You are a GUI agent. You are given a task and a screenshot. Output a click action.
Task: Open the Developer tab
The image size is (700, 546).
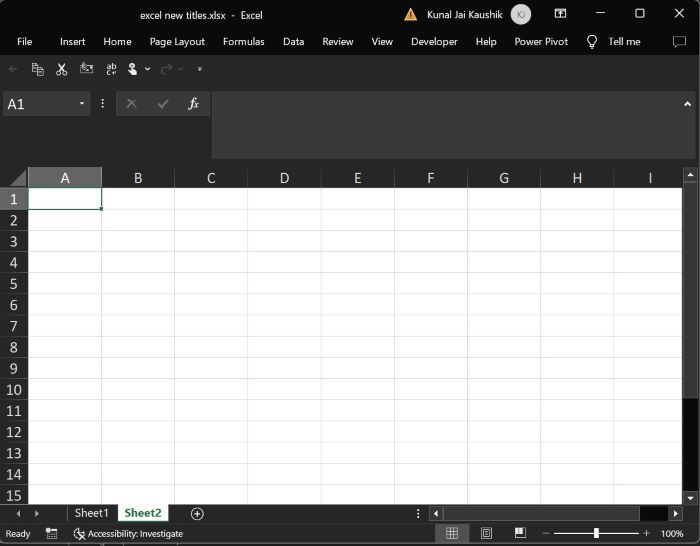[434, 42]
